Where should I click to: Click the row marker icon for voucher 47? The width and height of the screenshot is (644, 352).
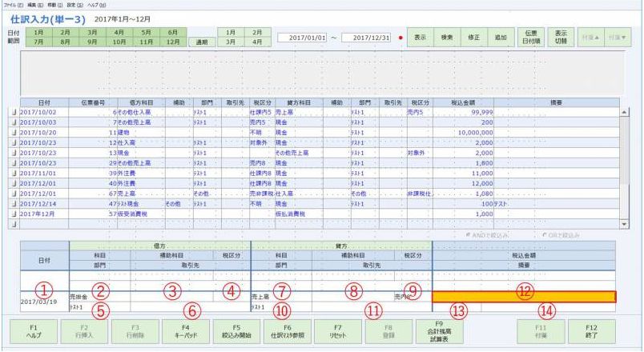point(14,204)
